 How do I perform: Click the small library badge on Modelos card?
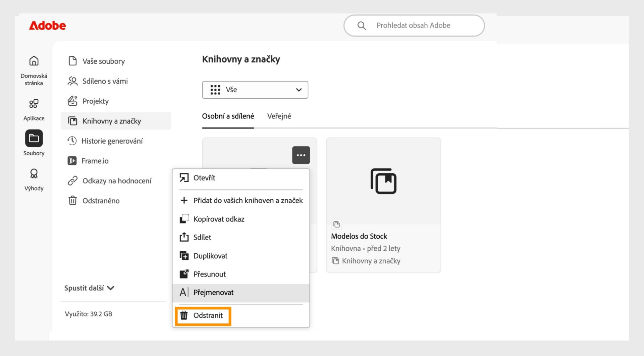[x=336, y=224]
